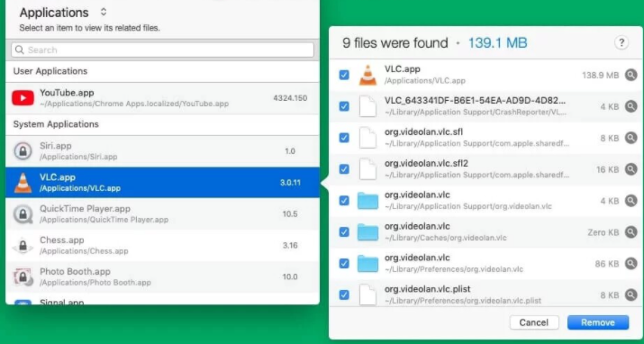Uncheck the org.videolan.vlc.plist checkbox
644x344 pixels.
[344, 294]
